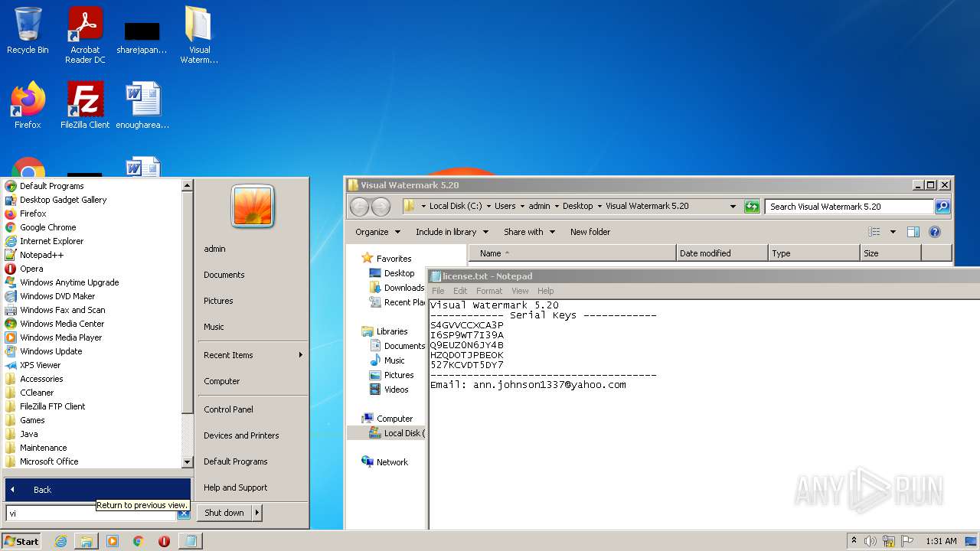Open the enougharea Word document on desktop
980x551 pixels.
[142, 106]
